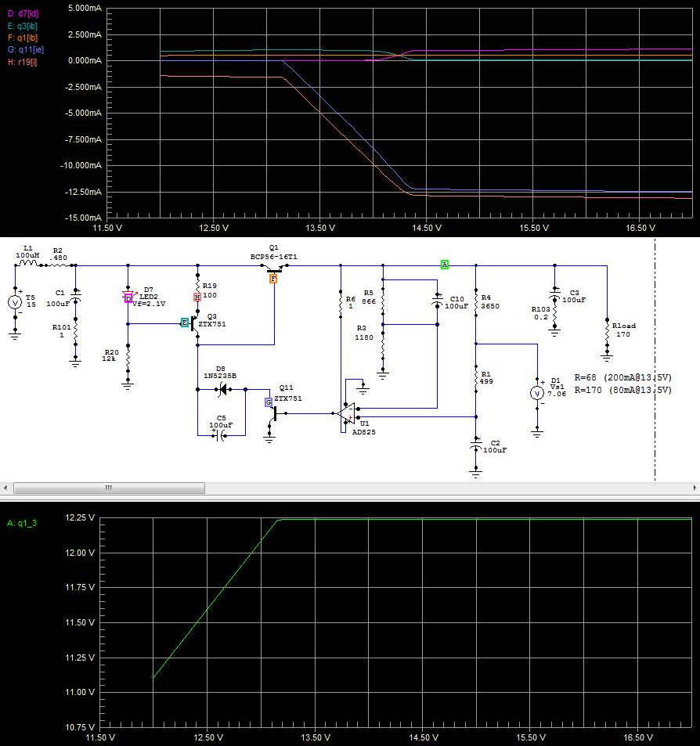Select the orange probe F under Q1
This screenshot has height=746, width=700.
point(273,278)
